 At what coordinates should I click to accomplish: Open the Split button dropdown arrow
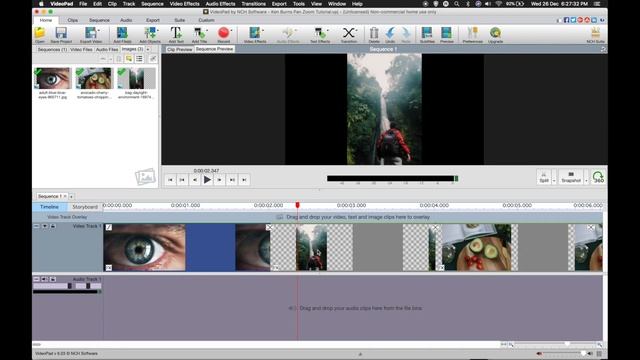554,180
